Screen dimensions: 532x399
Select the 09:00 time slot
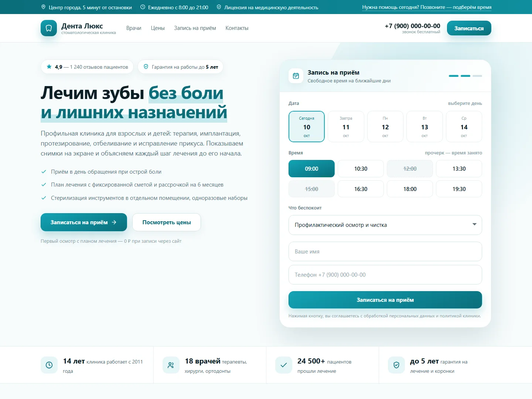tap(311, 168)
